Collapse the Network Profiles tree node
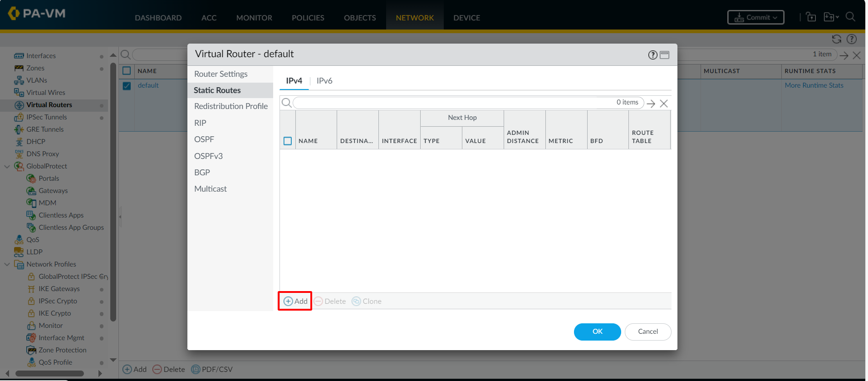This screenshot has height=381, width=868. click(x=7, y=264)
